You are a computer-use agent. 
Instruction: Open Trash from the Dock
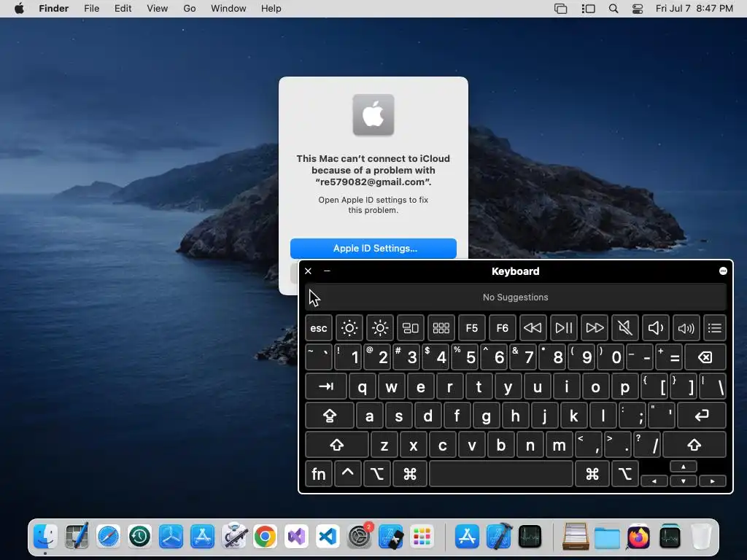701,537
